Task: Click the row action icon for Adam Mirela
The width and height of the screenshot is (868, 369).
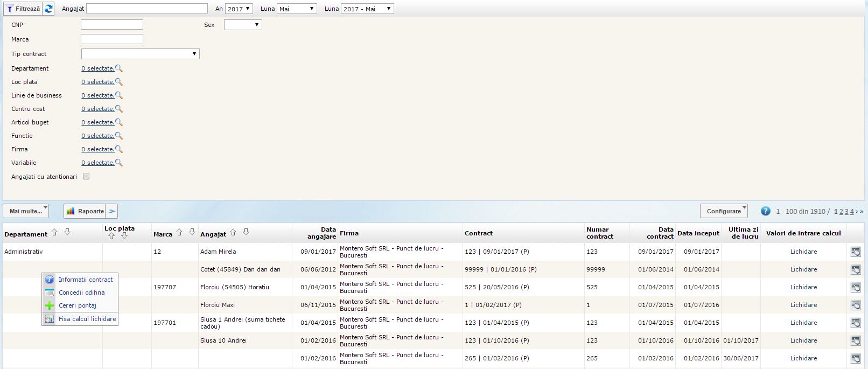Action: click(855, 252)
